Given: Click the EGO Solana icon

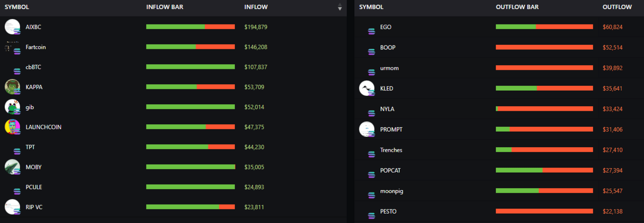Looking at the screenshot, I should [371, 31].
